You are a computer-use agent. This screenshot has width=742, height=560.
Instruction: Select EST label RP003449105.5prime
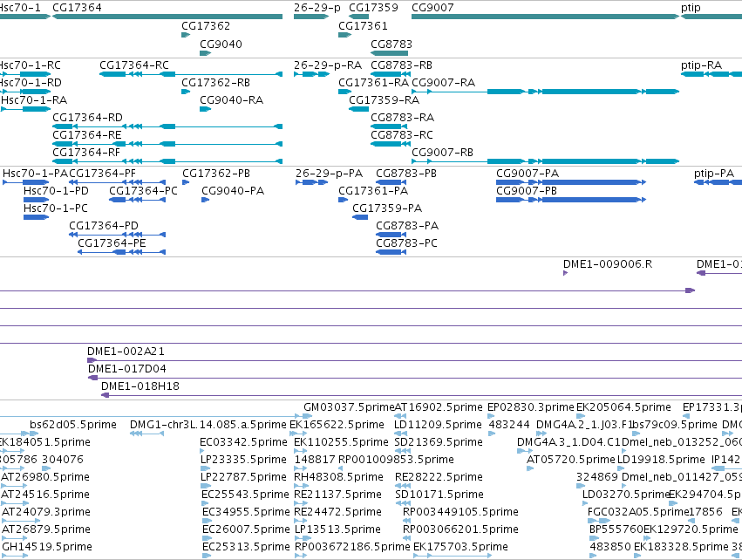[460, 512]
